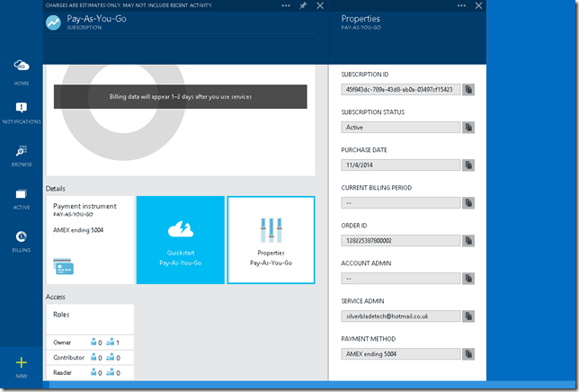The width and height of the screenshot is (579, 392).
Task: Click the Browse sidebar icon
Action: pos(22,154)
